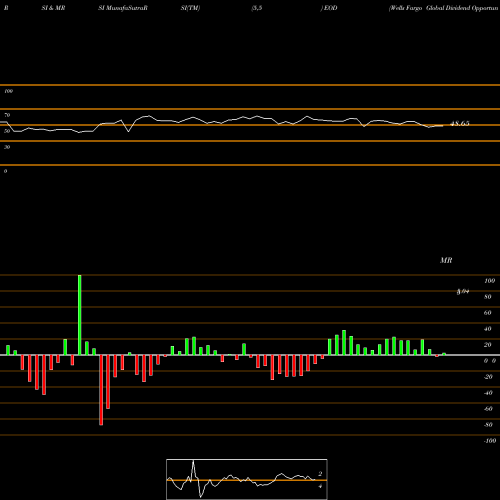The height and width of the screenshot is (500, 500).
Task: Click the tallest green MR bar
Action: [x=80, y=315]
